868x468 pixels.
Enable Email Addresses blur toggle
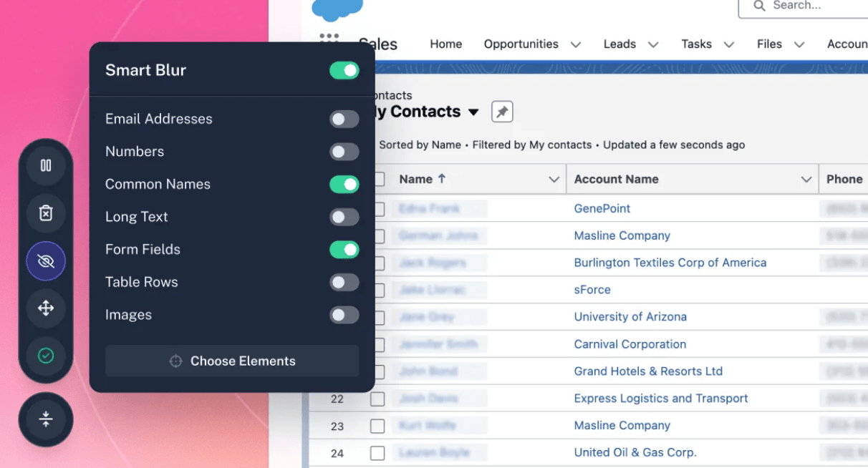click(344, 120)
